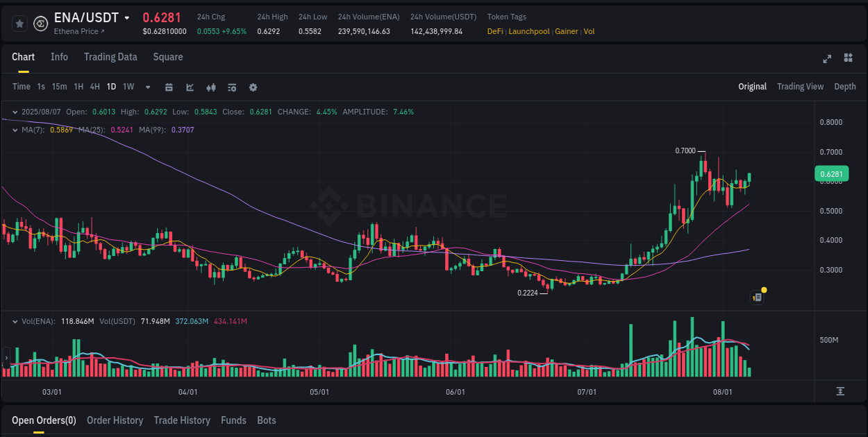Expand the Time interval options
Viewport: 868px width, 437px height.
[x=21, y=87]
